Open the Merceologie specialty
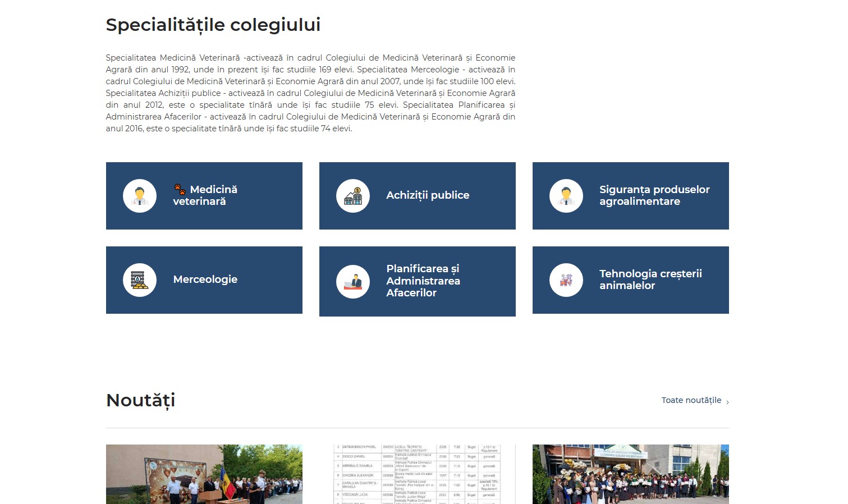The width and height of the screenshot is (848, 504). click(204, 280)
